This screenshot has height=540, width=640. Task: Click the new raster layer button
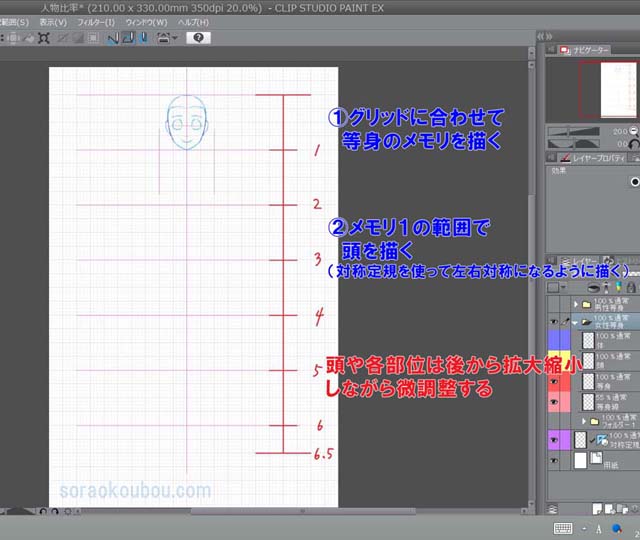[x=597, y=509]
